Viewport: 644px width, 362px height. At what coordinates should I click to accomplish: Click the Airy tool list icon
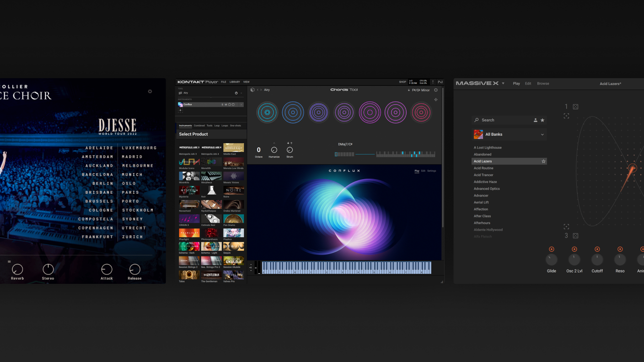pyautogui.click(x=180, y=93)
